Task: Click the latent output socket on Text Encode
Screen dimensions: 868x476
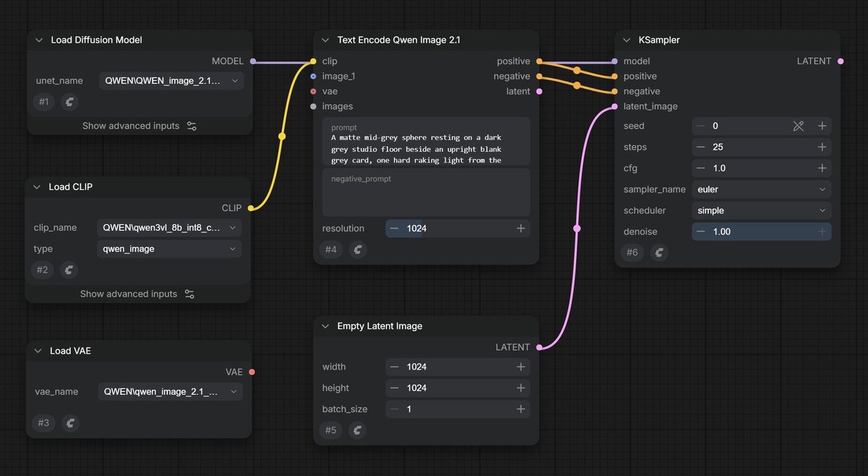Action: [x=539, y=91]
